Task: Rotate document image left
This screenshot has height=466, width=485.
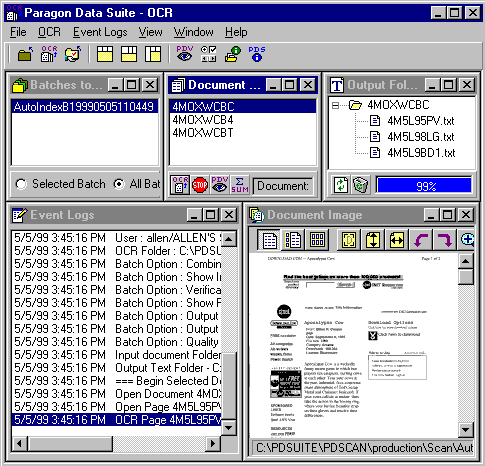Action: click(x=421, y=239)
